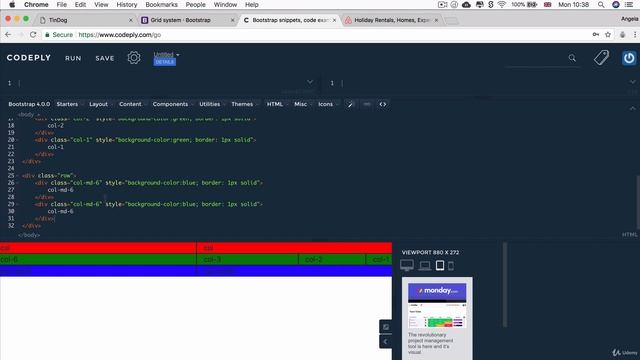Open a new Chrome tab

[451, 20]
